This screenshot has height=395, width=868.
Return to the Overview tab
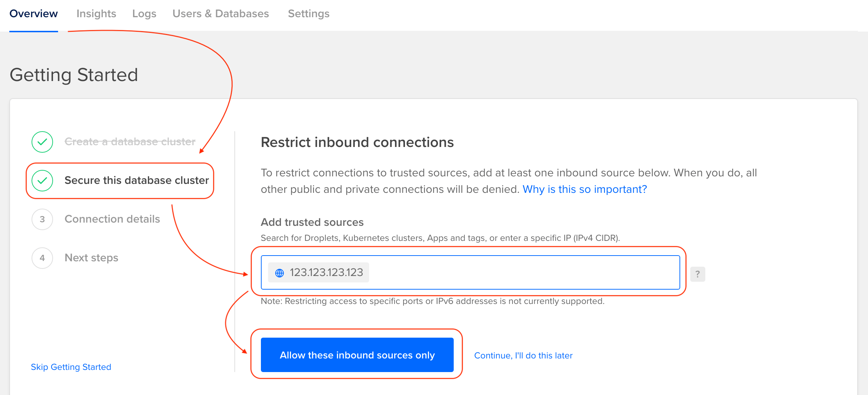click(33, 14)
